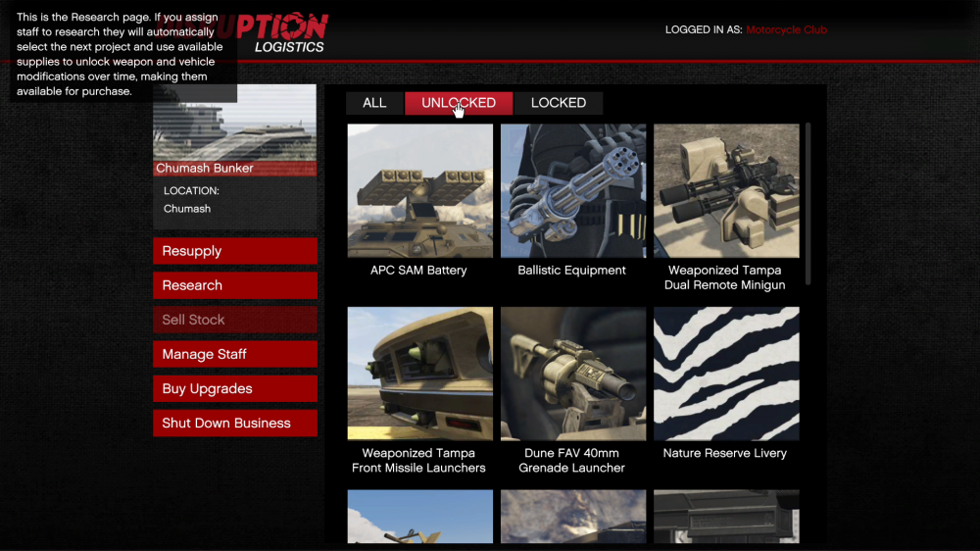
Task: Click the Chumash Bunker property image
Action: [x=235, y=123]
